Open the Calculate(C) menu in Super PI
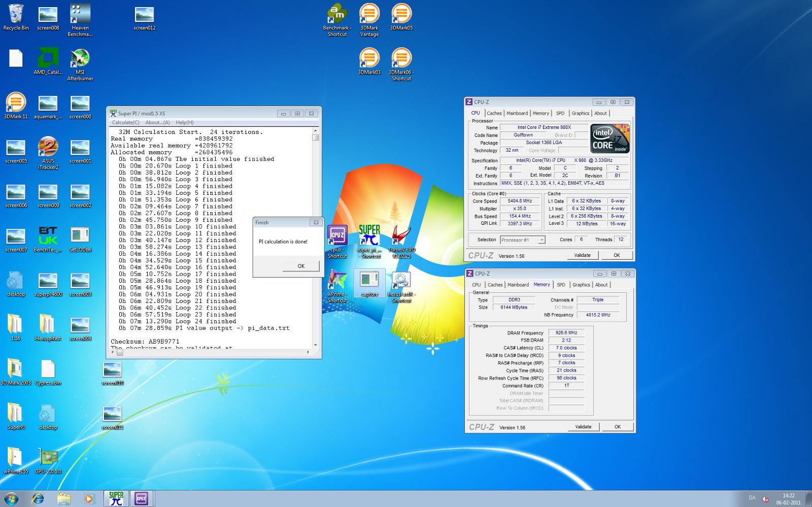The width and height of the screenshot is (812, 507). point(125,122)
